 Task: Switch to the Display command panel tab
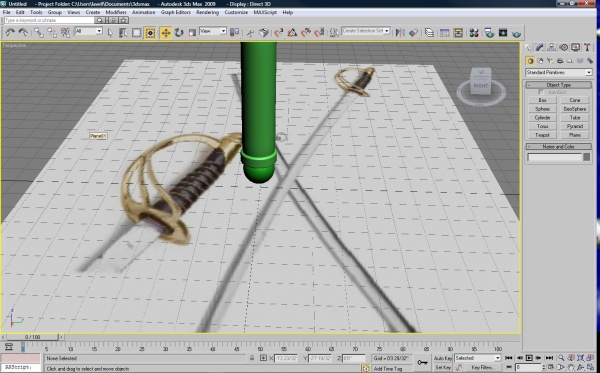pos(575,47)
